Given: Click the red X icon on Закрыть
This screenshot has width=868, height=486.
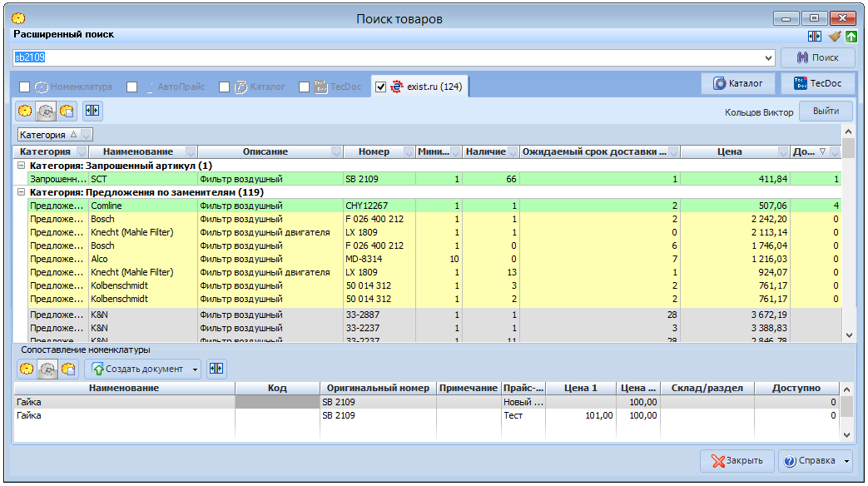Looking at the screenshot, I should pos(718,460).
